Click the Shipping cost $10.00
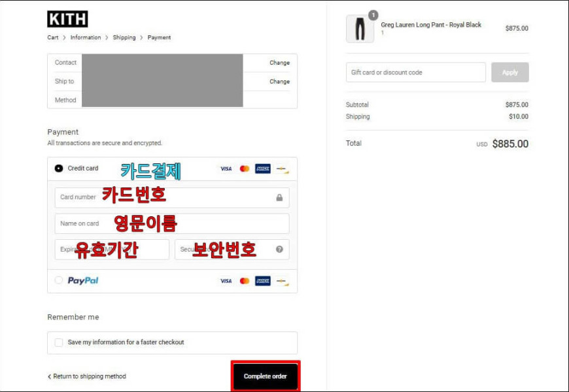 click(x=518, y=116)
